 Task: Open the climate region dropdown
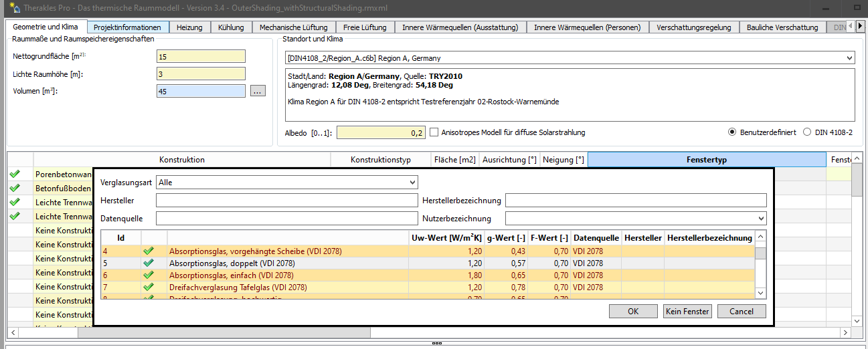(849, 58)
